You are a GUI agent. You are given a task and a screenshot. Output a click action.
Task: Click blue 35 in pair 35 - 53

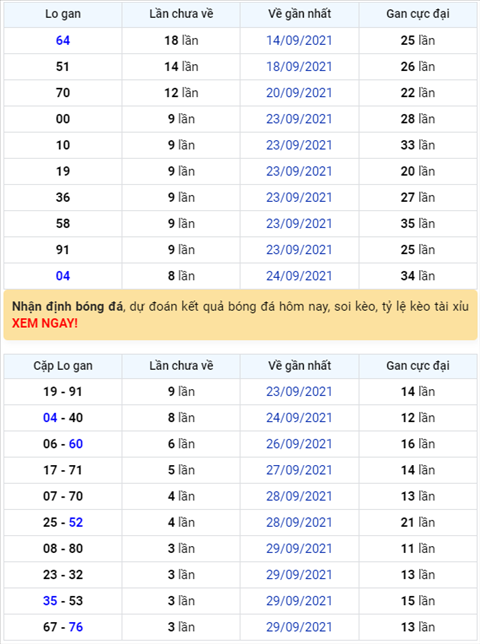(50, 601)
